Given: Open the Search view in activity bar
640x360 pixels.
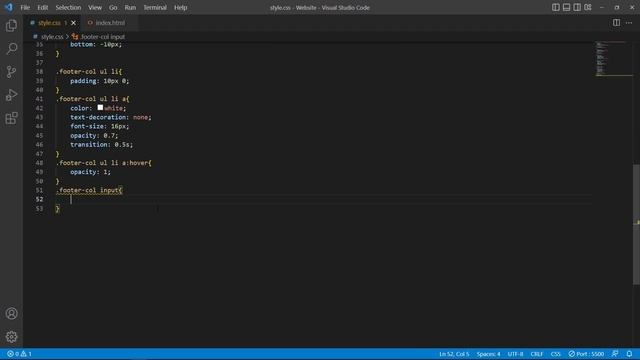Looking at the screenshot, I should [x=11, y=49].
